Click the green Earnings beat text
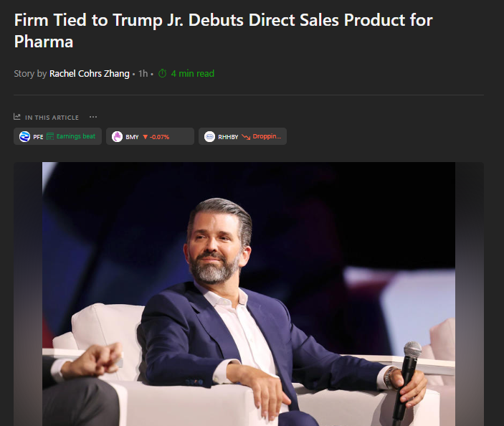 (x=76, y=136)
